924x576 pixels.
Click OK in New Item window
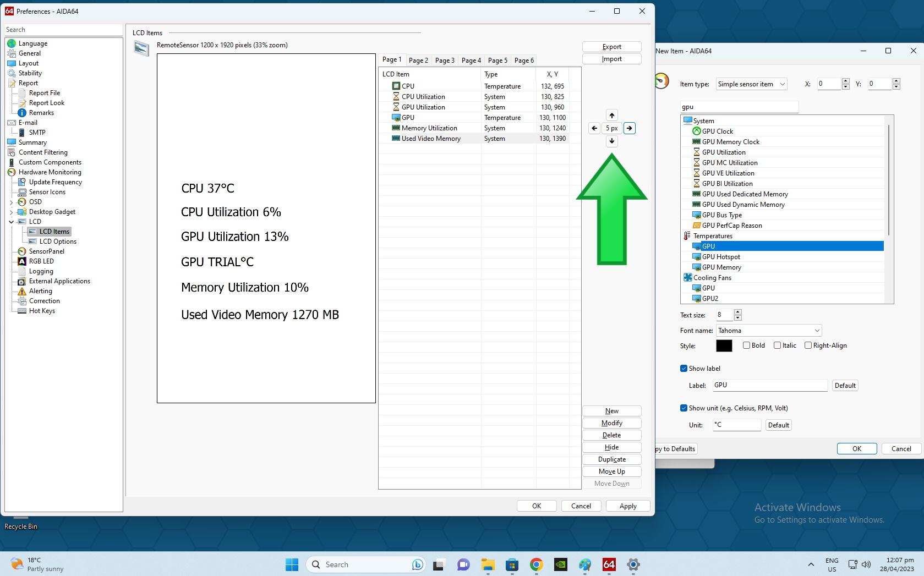coord(857,449)
